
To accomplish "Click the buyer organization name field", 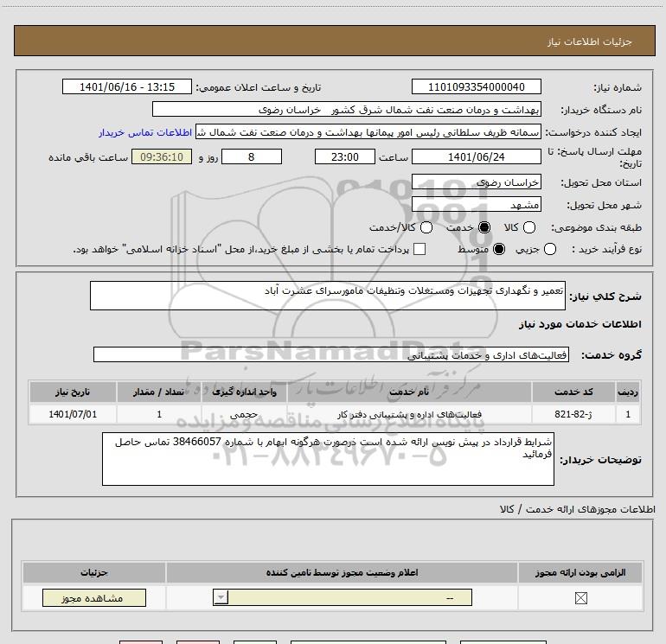I will click(347, 110).
